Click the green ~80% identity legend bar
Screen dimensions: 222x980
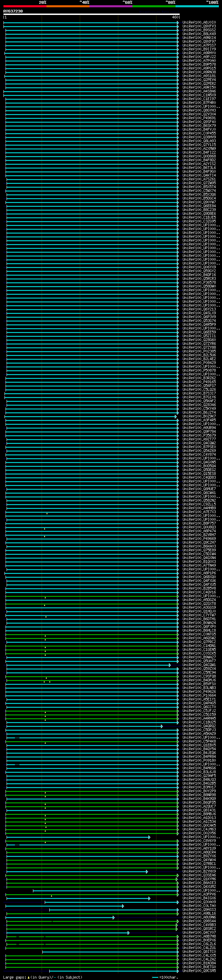pos(154,6)
